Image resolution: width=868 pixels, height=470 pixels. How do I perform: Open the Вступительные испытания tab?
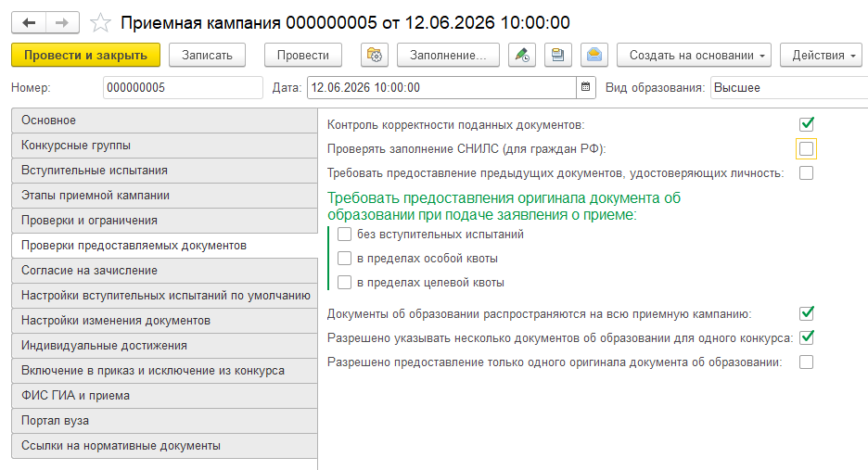coord(164,171)
